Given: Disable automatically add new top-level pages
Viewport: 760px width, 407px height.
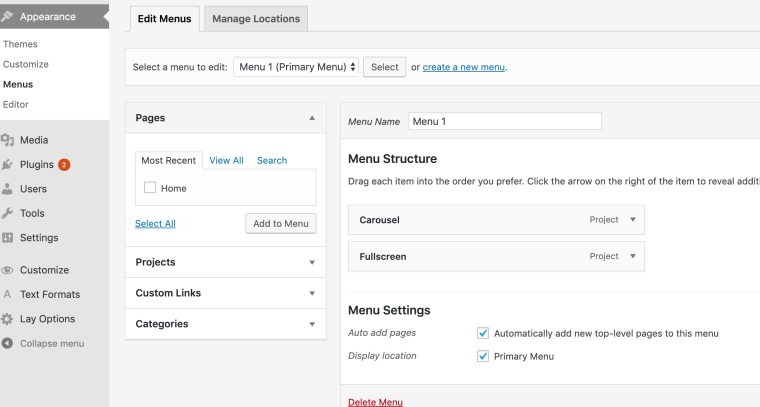Looking at the screenshot, I should [x=483, y=333].
